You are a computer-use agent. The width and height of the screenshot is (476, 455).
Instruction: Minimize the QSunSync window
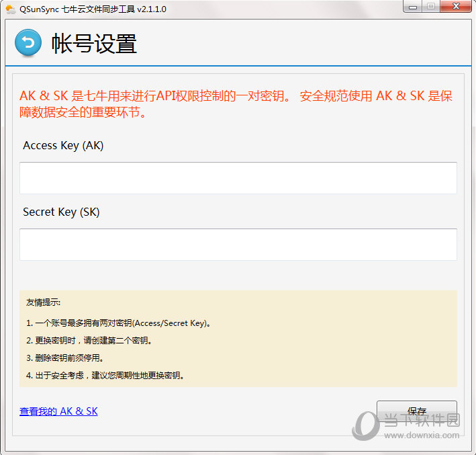[412, 7]
